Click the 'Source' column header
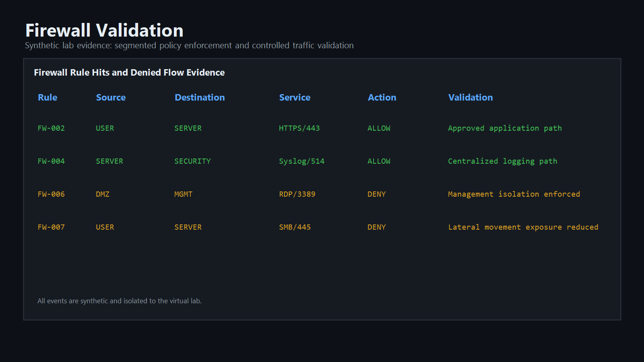Viewport: 644px width, 362px height. point(111,97)
